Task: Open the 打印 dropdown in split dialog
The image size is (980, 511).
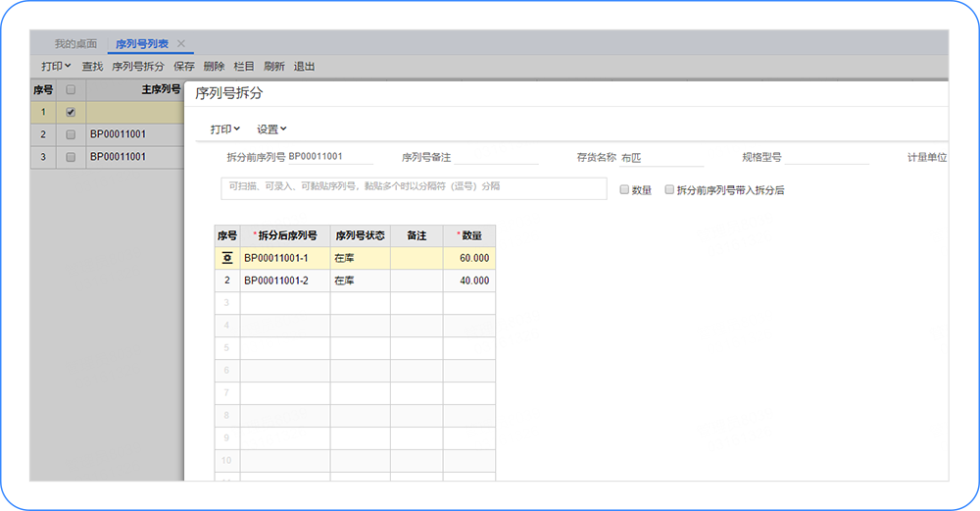Action: pos(225,129)
